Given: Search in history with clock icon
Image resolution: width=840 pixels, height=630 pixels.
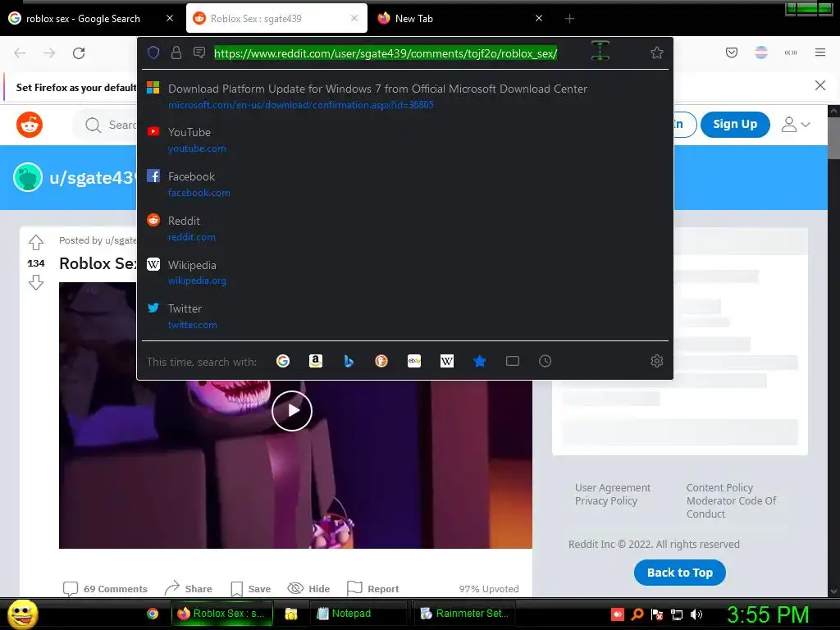Looking at the screenshot, I should coord(546,361).
